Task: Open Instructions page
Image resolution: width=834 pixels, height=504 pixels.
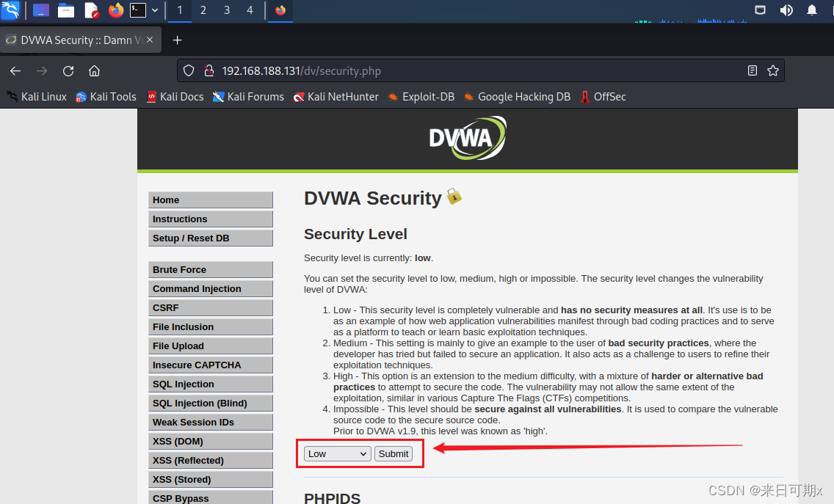Action: point(211,219)
